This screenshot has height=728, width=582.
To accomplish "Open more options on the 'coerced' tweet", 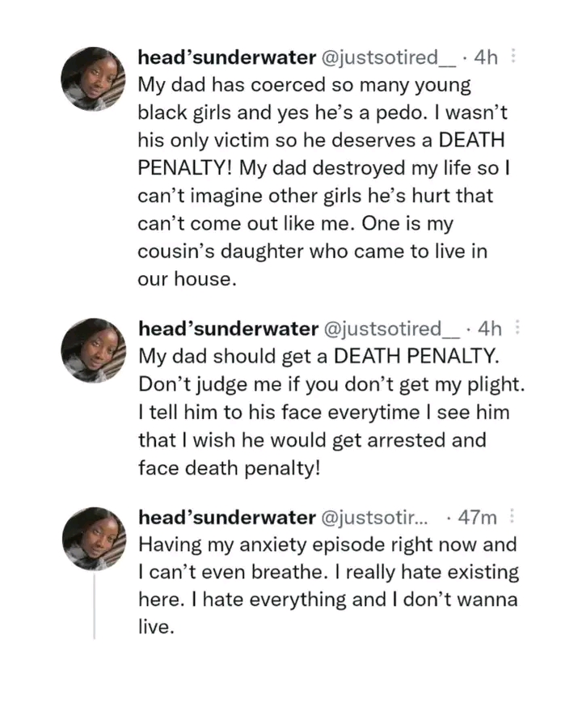I will click(x=517, y=58).
